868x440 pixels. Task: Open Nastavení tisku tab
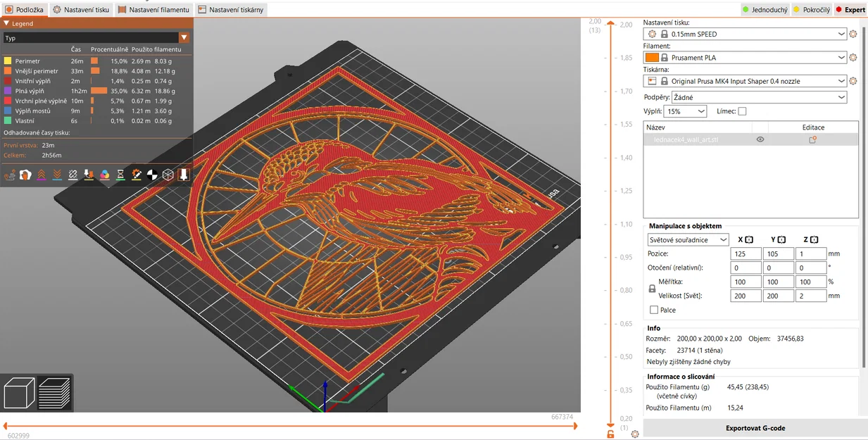[x=81, y=10]
